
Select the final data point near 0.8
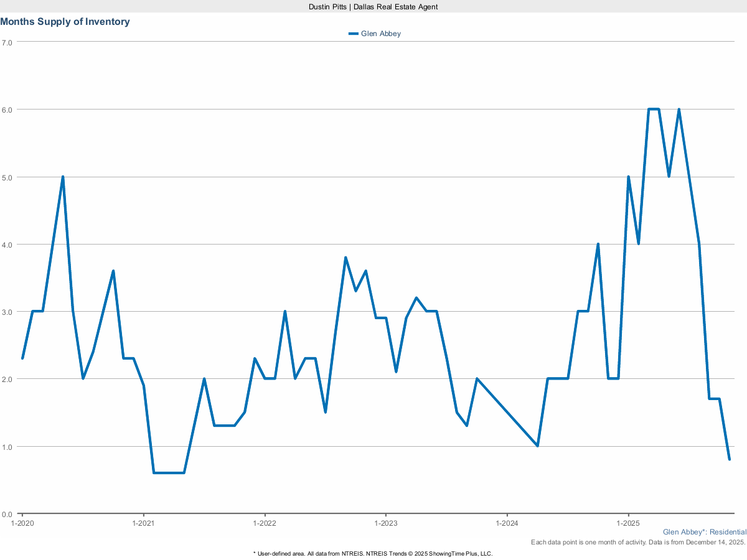pos(730,459)
